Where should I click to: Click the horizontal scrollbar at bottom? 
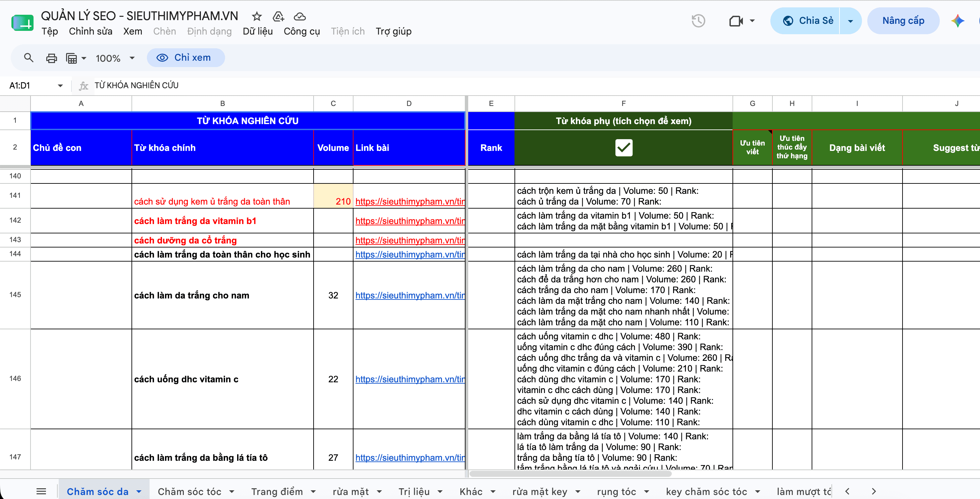click(x=570, y=474)
